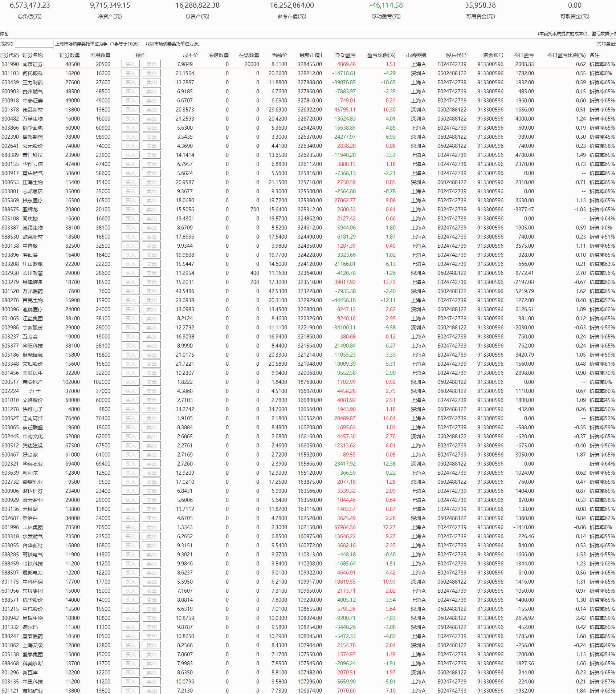The width and height of the screenshot is (616, 694).
Task: Sort by the 浮动盈亏 column header
Action: pyautogui.click(x=346, y=55)
